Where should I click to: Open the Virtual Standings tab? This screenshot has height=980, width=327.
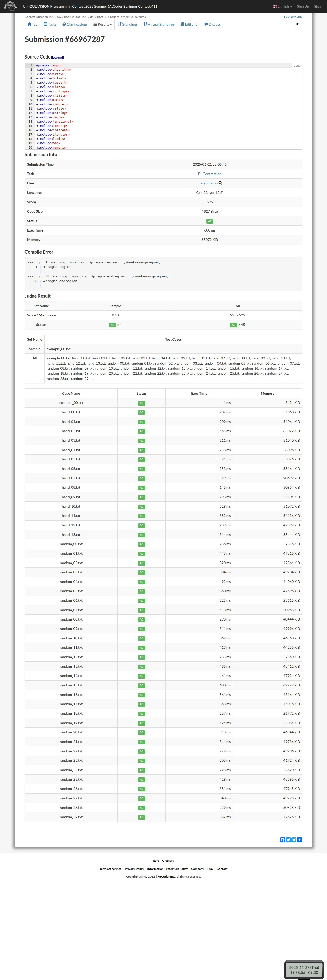[x=159, y=24]
